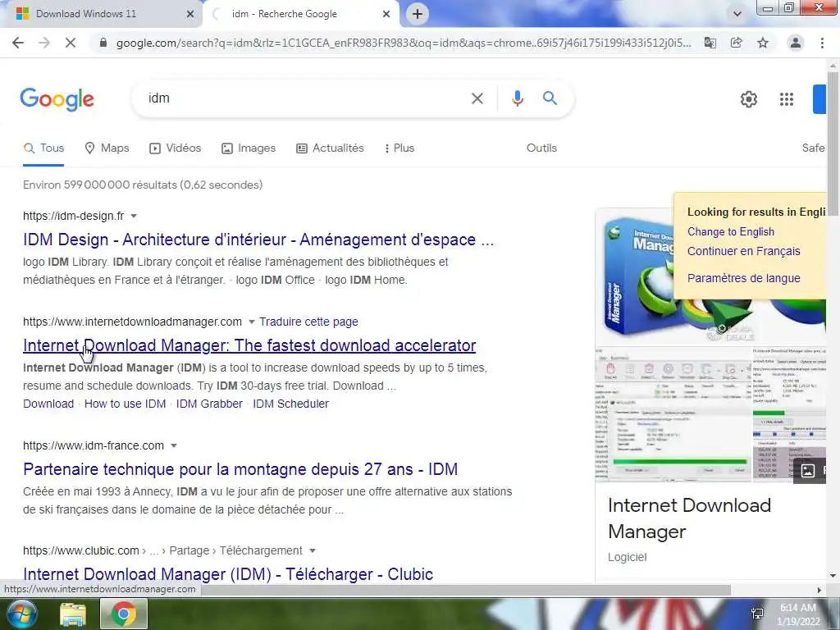Open IDM Grabber sitelink
The width and height of the screenshot is (840, 630).
click(209, 404)
